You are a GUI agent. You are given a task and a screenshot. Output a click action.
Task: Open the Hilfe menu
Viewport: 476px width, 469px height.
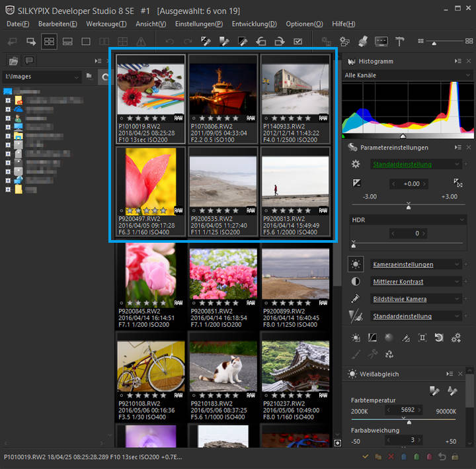[x=343, y=24]
